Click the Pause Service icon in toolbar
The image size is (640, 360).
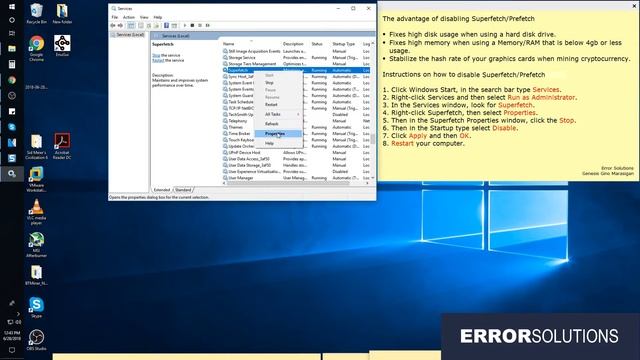coord(200,25)
